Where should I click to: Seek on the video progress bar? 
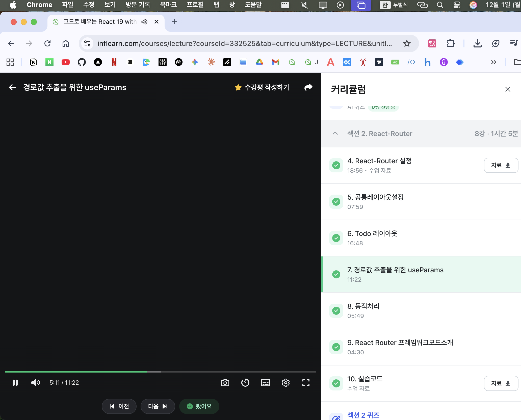202,372
